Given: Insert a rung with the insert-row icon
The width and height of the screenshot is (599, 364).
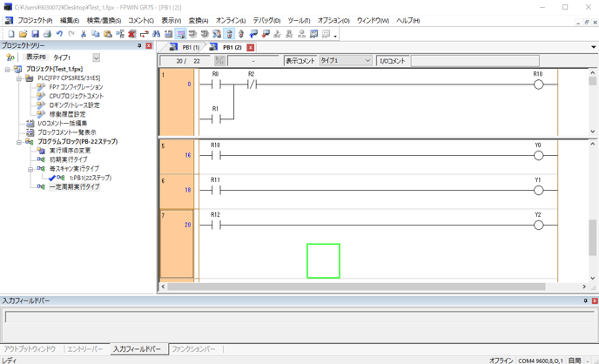Looking at the screenshot, I should pyautogui.click(x=120, y=34).
